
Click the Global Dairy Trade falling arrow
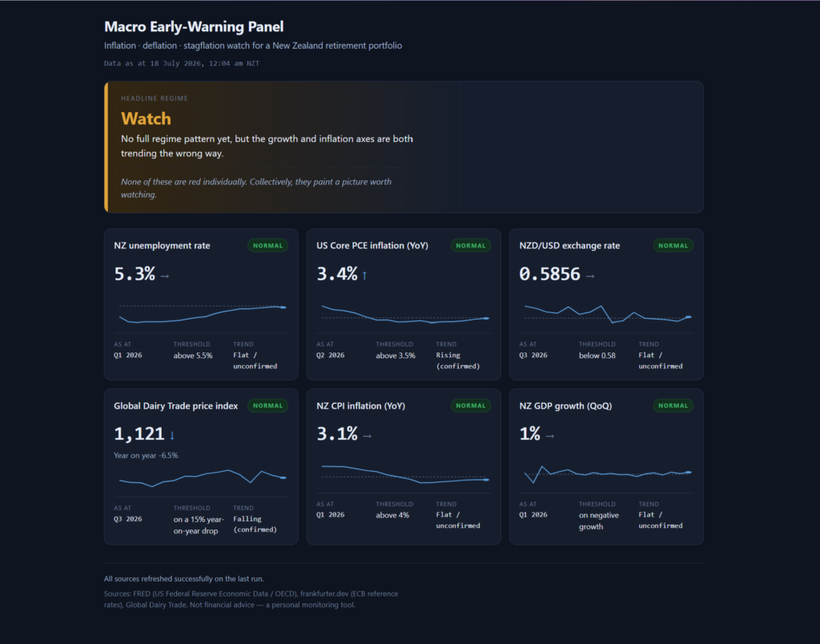click(x=172, y=435)
